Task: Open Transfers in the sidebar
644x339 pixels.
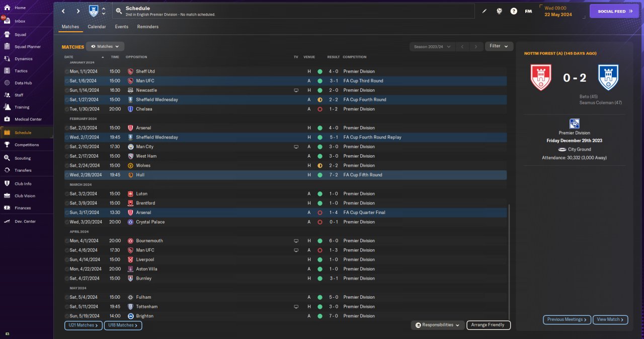Action: (x=27, y=170)
